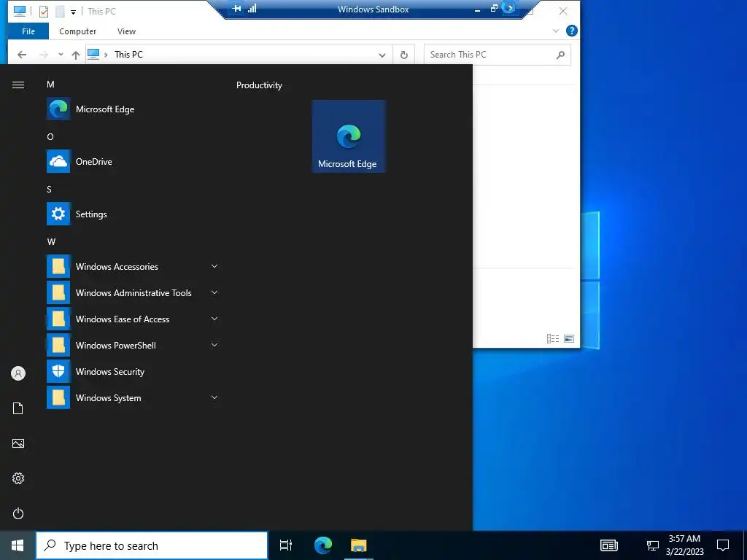Open Pictures from the Start sidebar
747x560 pixels.
[18, 443]
